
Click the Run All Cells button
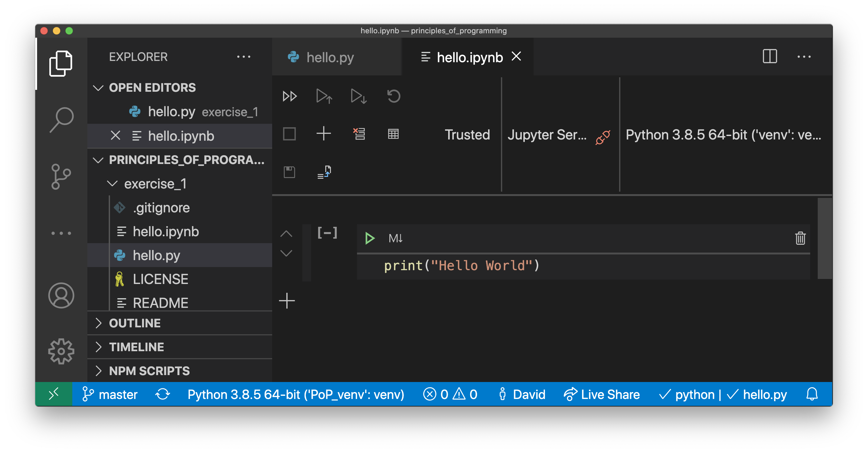pyautogui.click(x=289, y=96)
